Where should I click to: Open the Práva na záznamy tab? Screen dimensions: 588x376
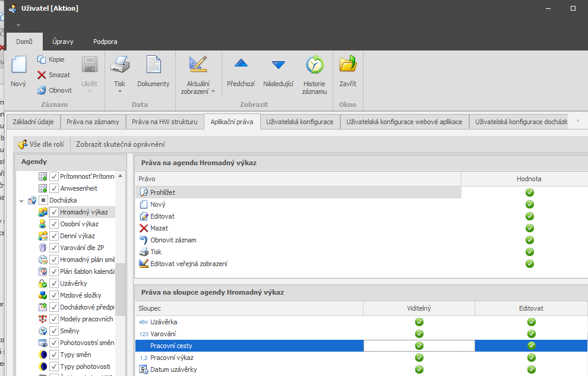(93, 122)
